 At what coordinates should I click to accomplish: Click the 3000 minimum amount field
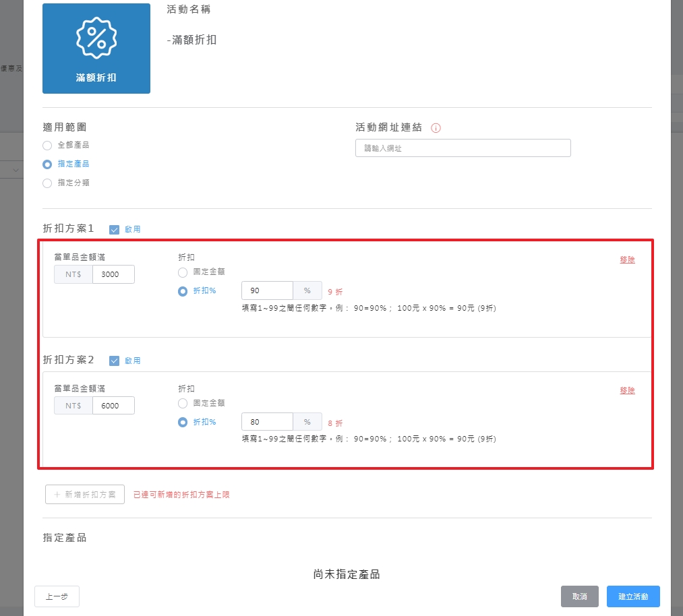[113, 274]
